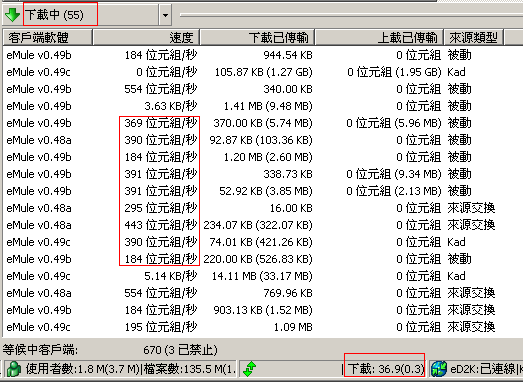Select the 1.41 MB (9.48 MB) cell

[x=268, y=106]
